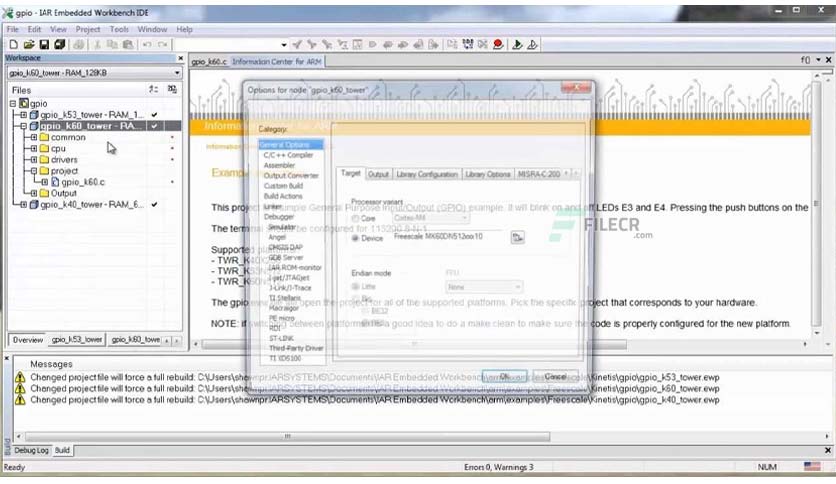Screen dimensions: 836x484
Task: Click the Cut toolbar icon
Action: [x=97, y=45]
